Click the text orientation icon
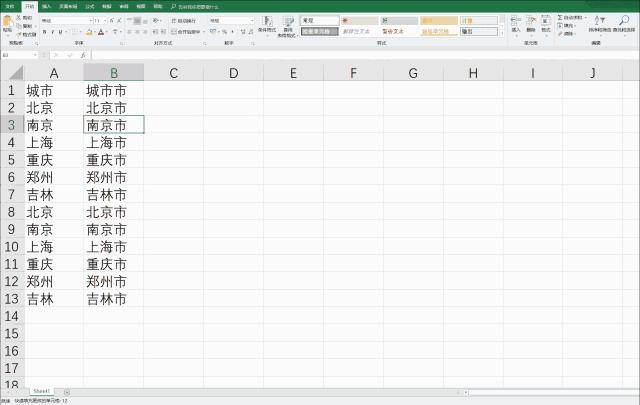Screen dimensions: 640x405 (156, 20)
